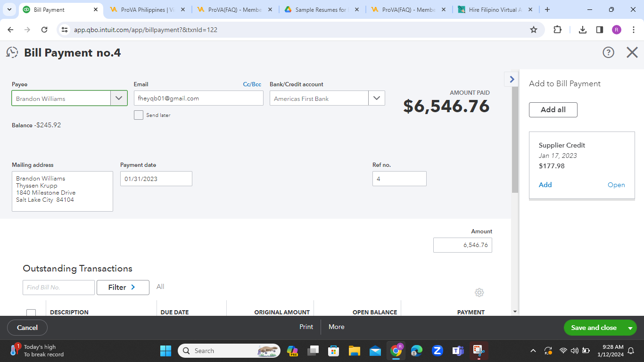Click Save and close button
This screenshot has width=644, height=362.
594,328
